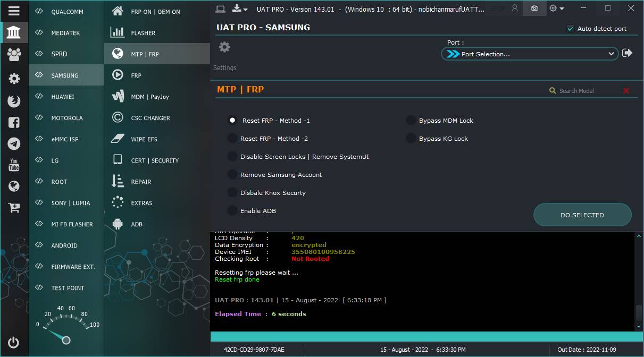This screenshot has height=357, width=644.
Task: Select Reset FRP - Method -1 radio
Action: coord(232,121)
